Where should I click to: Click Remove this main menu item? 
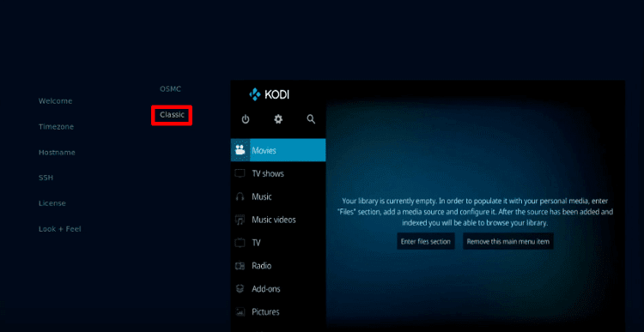coord(508,241)
